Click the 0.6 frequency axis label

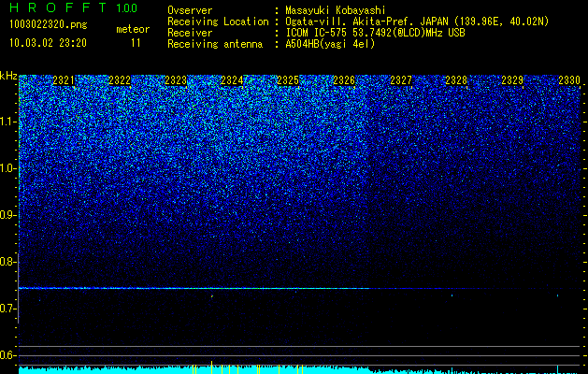coord(8,355)
